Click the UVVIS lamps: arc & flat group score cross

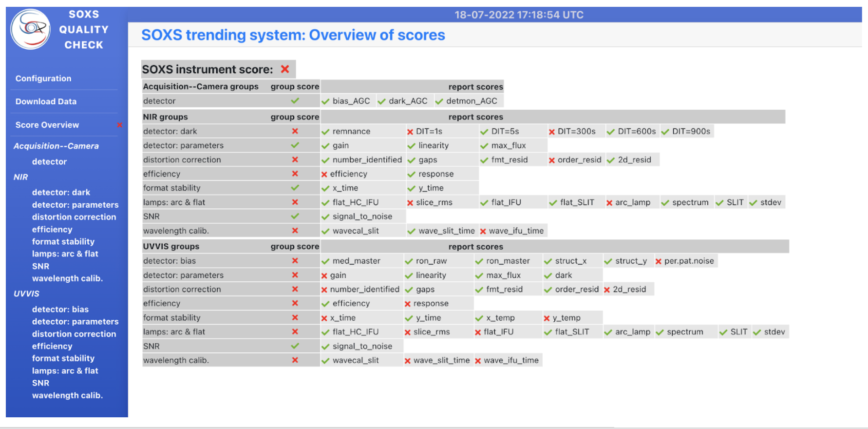coord(295,331)
